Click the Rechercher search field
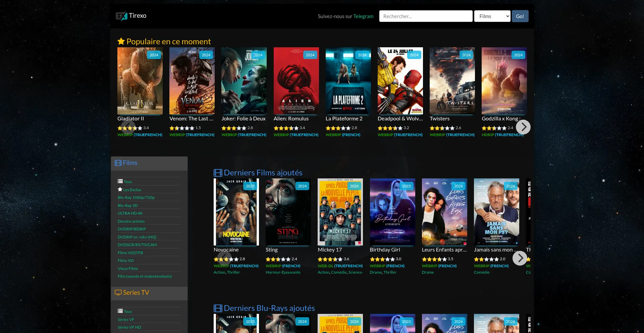Viewport: 644px width, 333px height. pyautogui.click(x=426, y=16)
